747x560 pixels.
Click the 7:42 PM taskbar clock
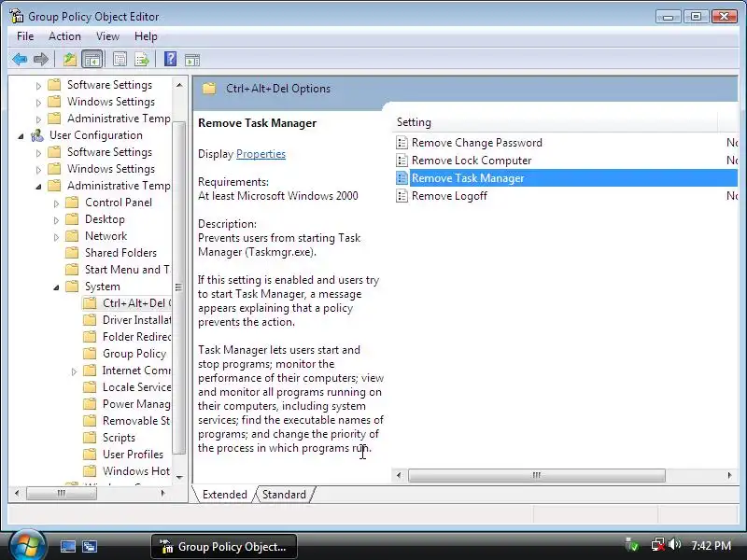point(712,545)
